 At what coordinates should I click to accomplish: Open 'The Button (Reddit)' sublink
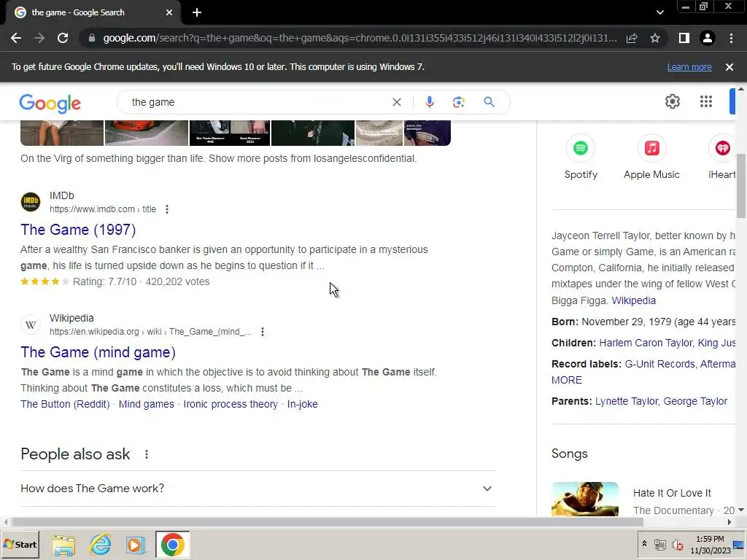(x=65, y=404)
